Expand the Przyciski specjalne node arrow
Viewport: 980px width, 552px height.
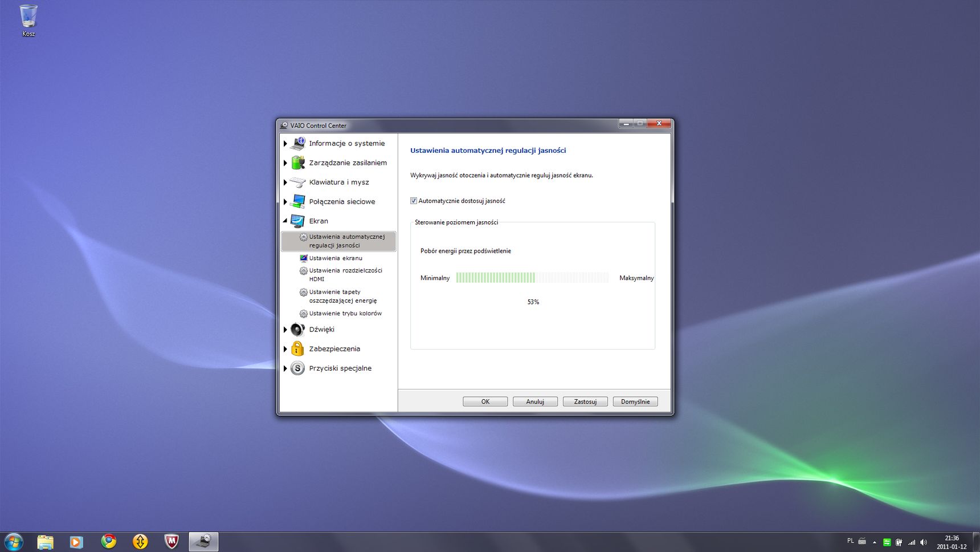coord(285,368)
